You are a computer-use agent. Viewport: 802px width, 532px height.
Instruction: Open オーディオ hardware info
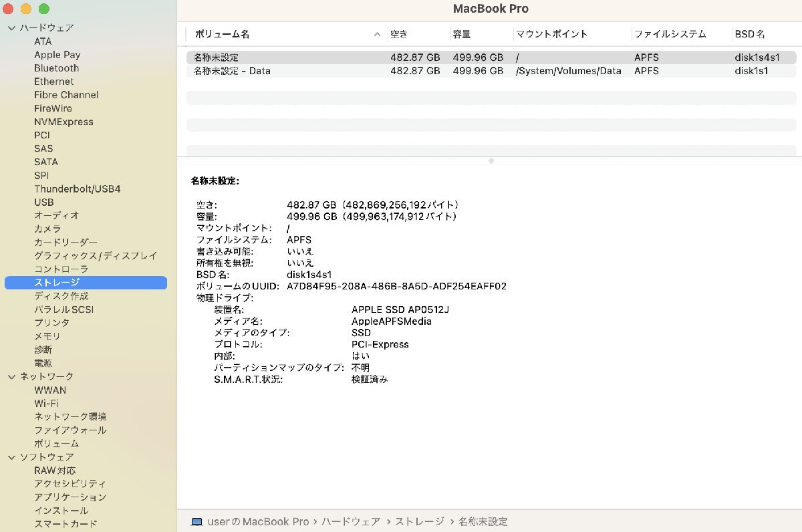point(57,215)
